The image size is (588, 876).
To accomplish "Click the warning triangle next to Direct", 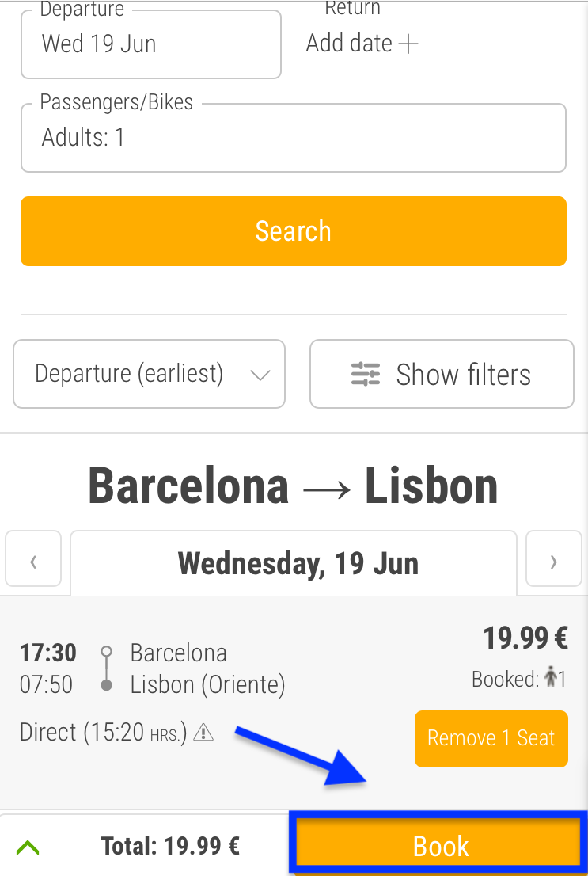I will [x=203, y=732].
